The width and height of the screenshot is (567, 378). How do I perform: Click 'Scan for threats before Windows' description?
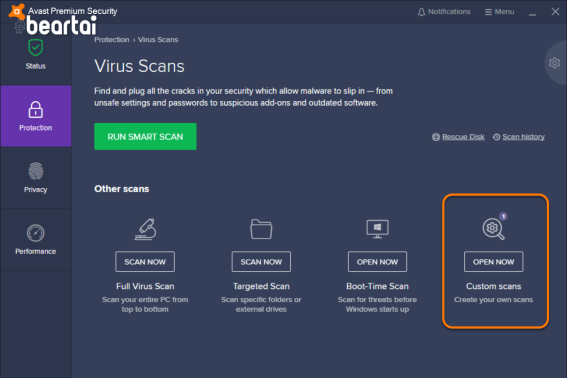[x=377, y=304]
